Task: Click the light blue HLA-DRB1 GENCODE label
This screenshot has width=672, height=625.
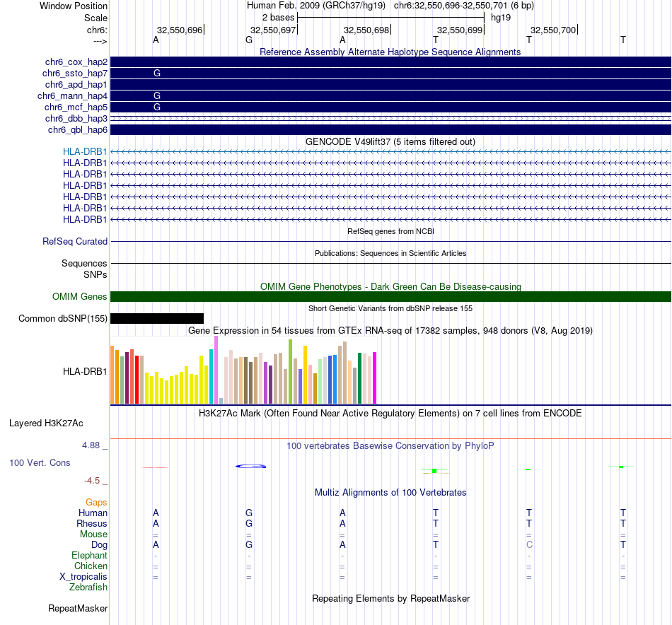Action: pyautogui.click(x=85, y=151)
